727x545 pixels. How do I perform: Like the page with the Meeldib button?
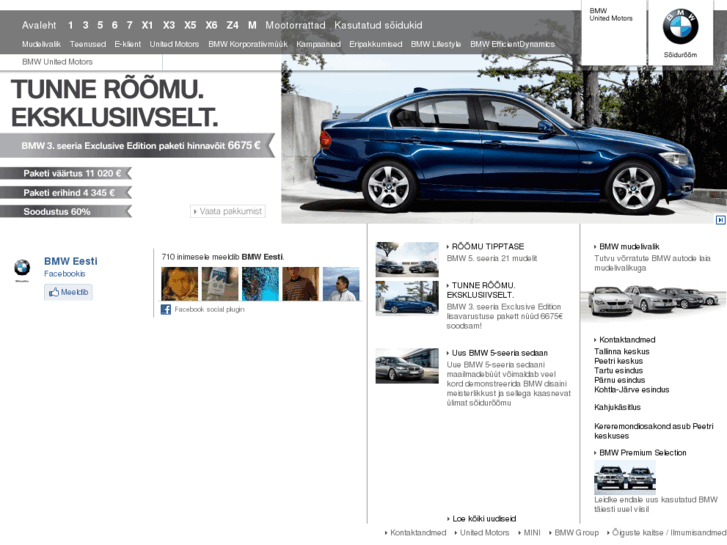click(x=69, y=292)
